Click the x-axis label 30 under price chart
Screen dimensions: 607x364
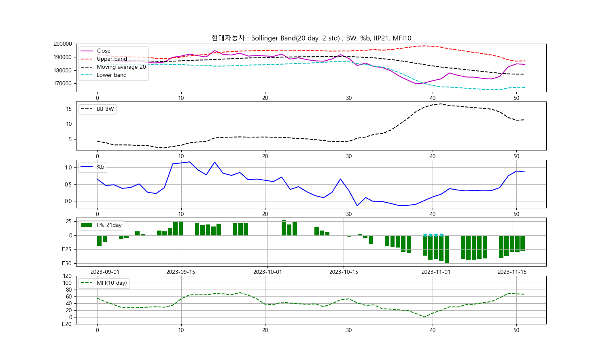pyautogui.click(x=349, y=98)
